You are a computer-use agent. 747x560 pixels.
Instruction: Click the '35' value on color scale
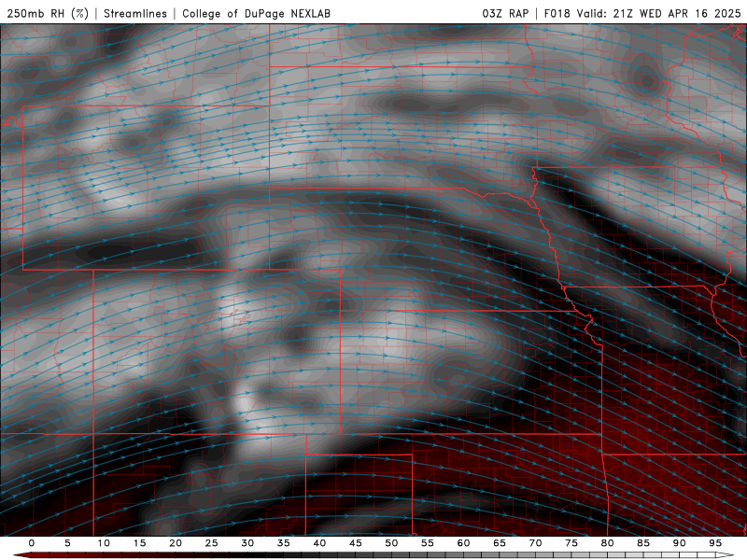(x=284, y=543)
